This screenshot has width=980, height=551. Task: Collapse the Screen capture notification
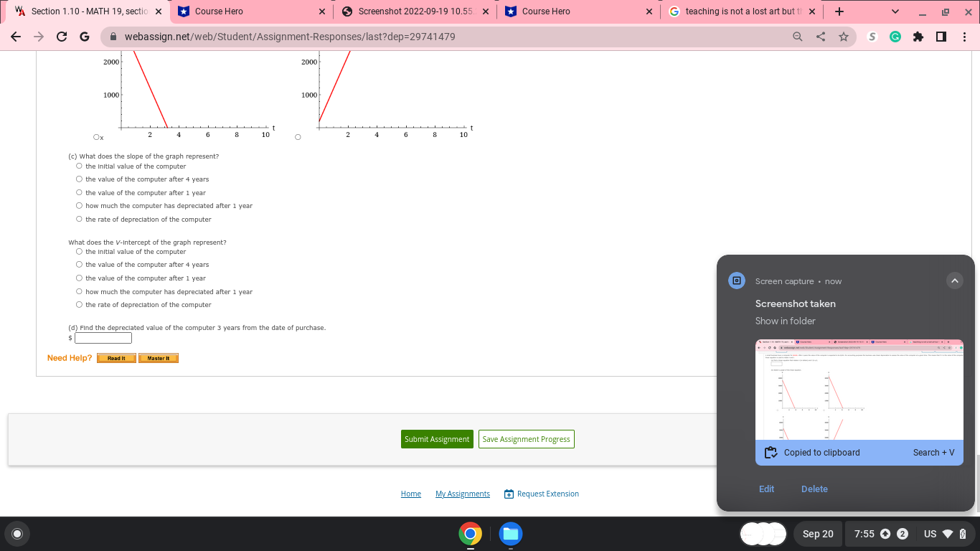955,281
